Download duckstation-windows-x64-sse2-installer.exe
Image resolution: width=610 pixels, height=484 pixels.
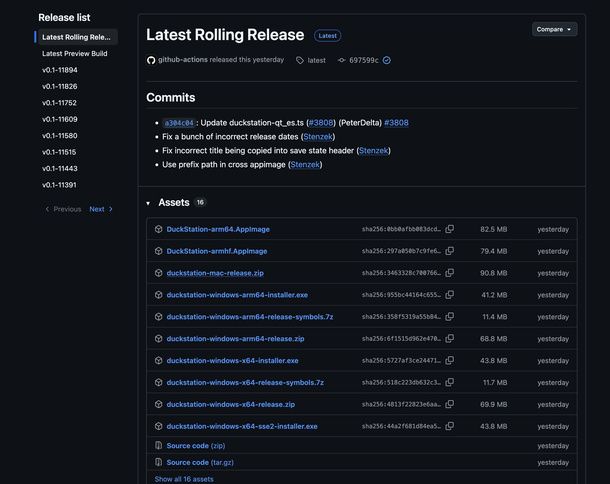tap(242, 426)
